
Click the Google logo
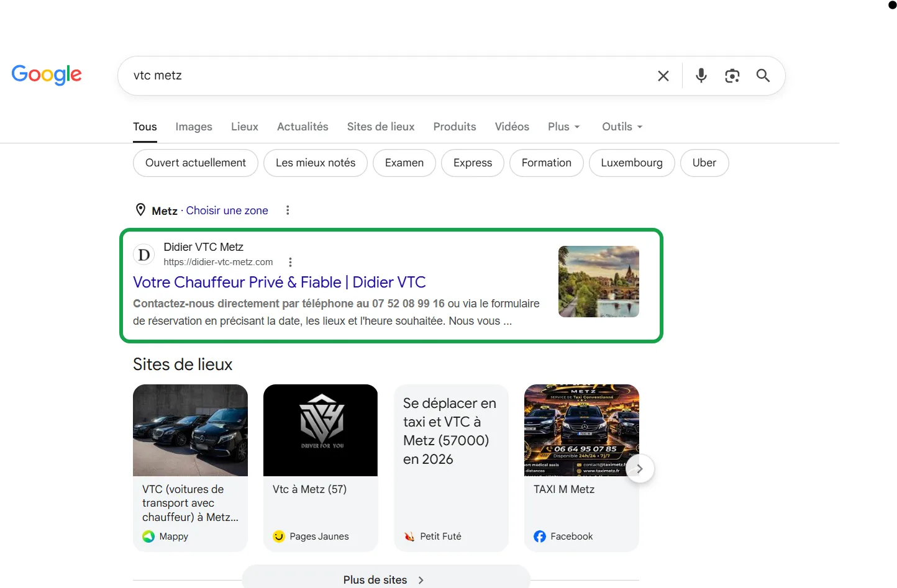click(x=47, y=75)
